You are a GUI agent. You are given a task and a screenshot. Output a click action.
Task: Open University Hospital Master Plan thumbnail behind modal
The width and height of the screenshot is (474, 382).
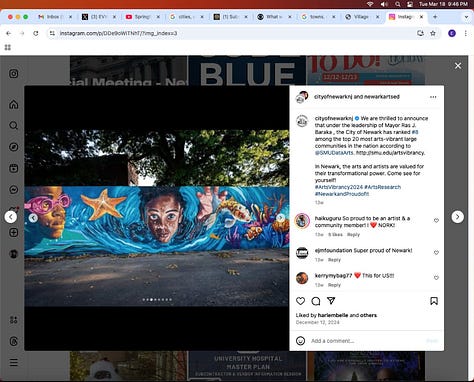(247, 366)
